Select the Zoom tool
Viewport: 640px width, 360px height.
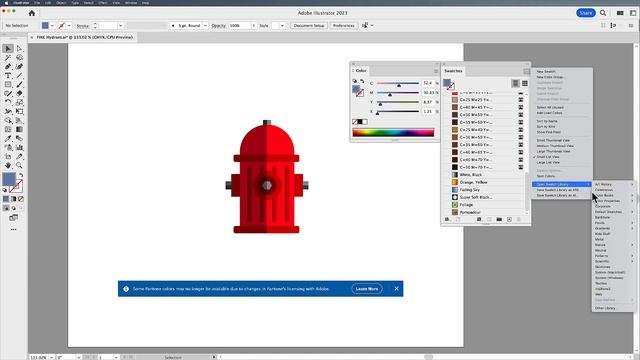click(x=19, y=165)
